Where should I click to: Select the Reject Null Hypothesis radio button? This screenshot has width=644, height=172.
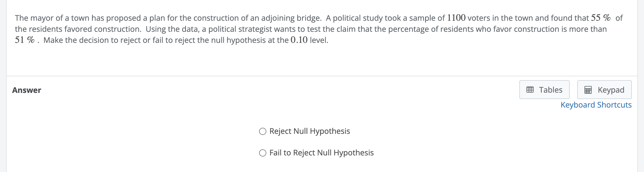[262, 131]
